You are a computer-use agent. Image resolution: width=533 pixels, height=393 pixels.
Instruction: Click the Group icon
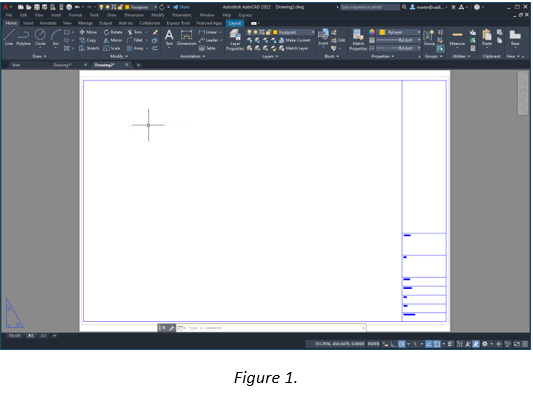pyautogui.click(x=429, y=37)
